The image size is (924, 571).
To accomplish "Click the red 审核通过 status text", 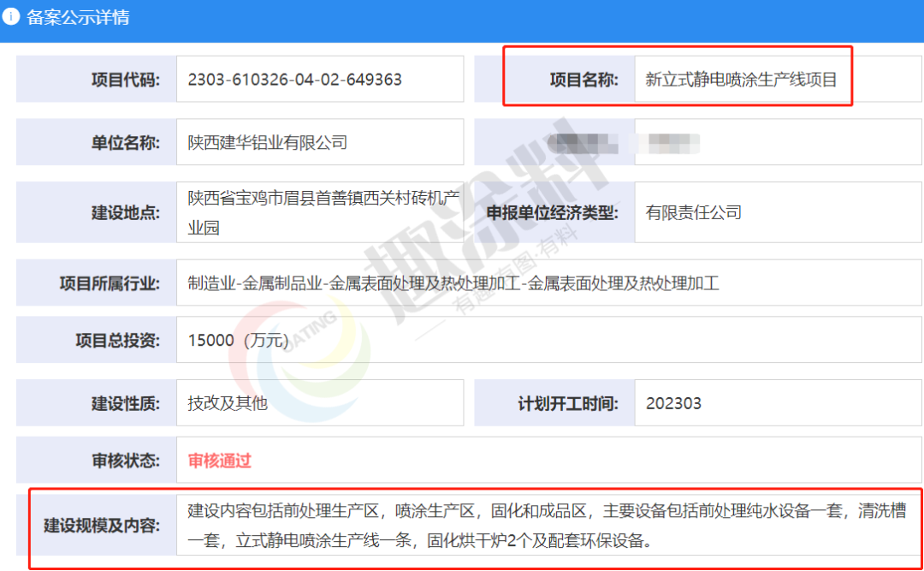I will 220,461.
